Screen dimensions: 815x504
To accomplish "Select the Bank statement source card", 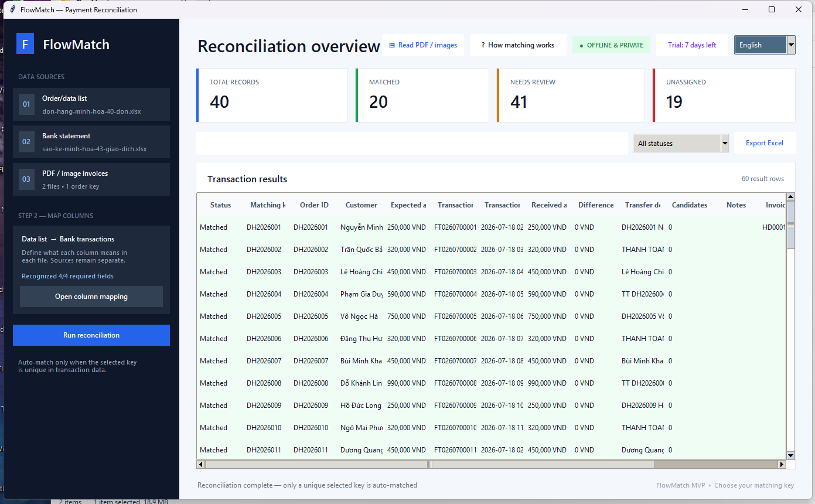I will coord(91,142).
